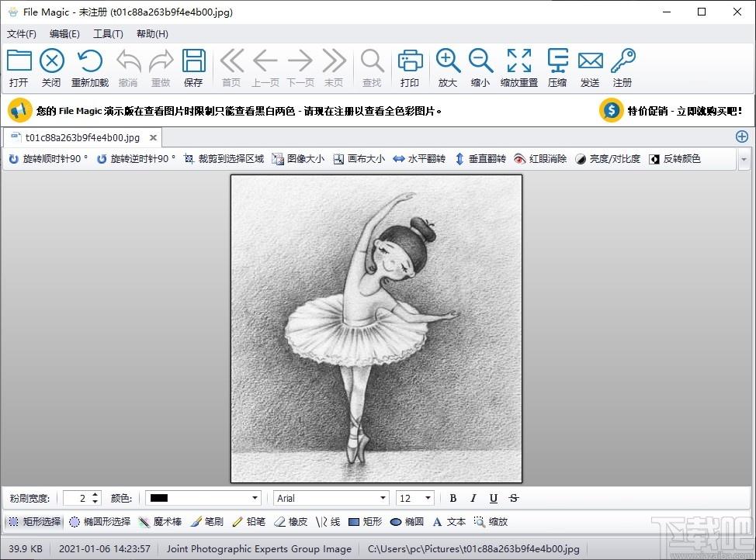Image resolution: width=756 pixels, height=560 pixels.
Task: Click the demo limitation notice text
Action: pyautogui.click(x=238, y=111)
